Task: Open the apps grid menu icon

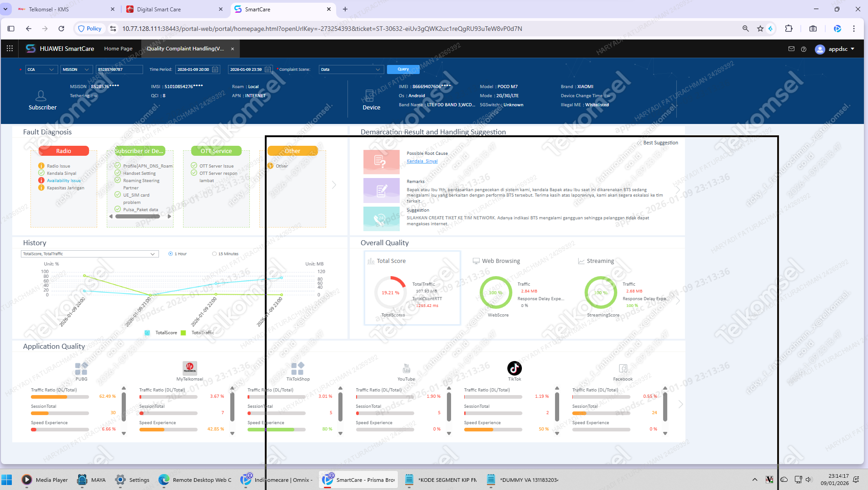Action: [x=10, y=49]
